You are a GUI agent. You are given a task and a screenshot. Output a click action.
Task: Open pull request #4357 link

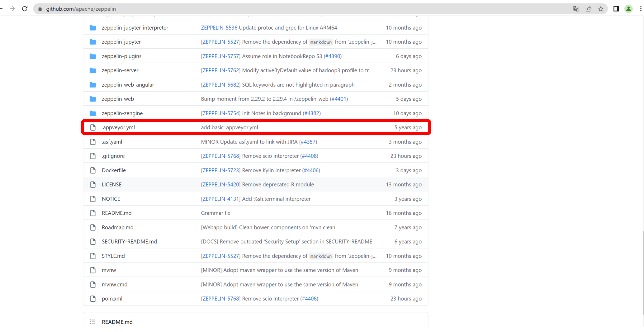click(308, 142)
